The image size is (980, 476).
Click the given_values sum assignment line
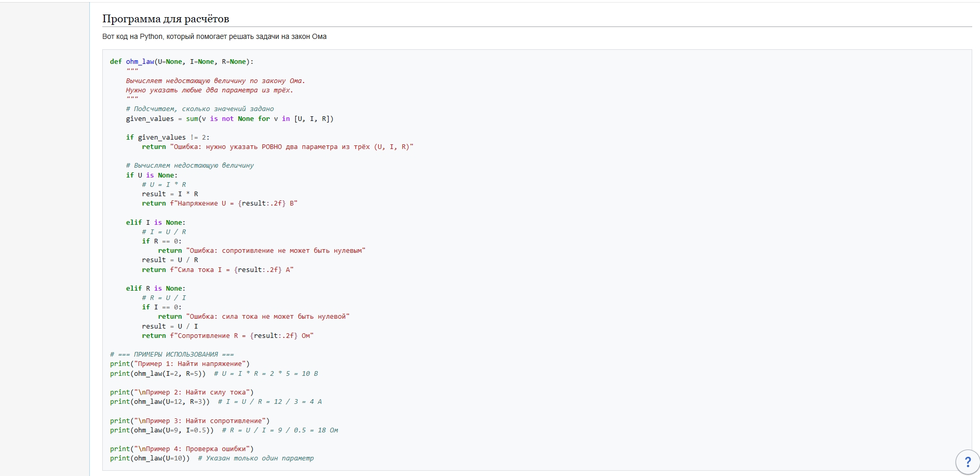[229, 119]
